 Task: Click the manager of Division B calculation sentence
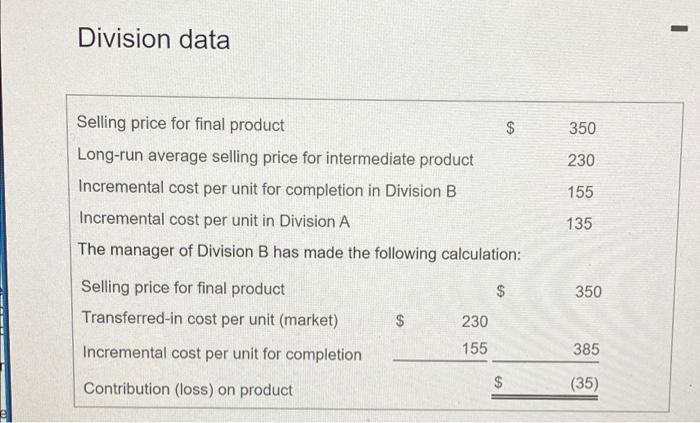point(299,253)
